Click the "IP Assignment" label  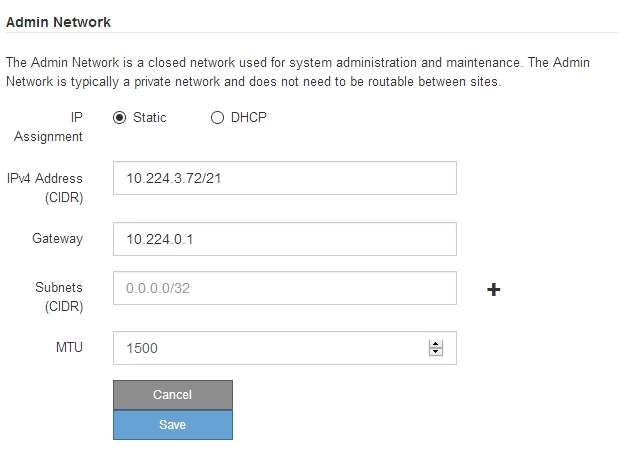(62, 127)
